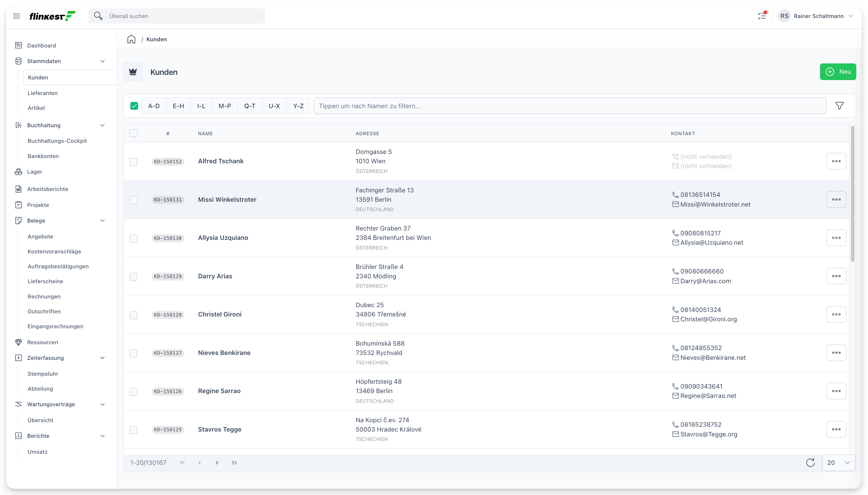Go to previous results page

[200, 462]
